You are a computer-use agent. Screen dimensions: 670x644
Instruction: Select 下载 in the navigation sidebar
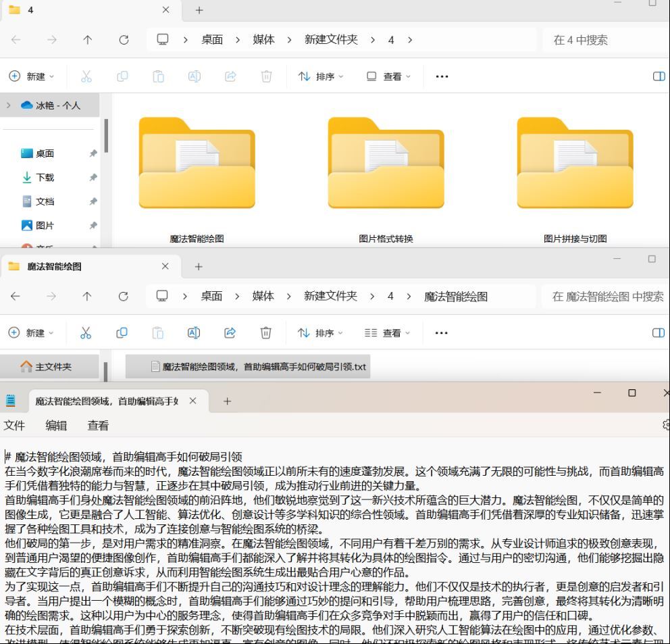click(x=45, y=178)
